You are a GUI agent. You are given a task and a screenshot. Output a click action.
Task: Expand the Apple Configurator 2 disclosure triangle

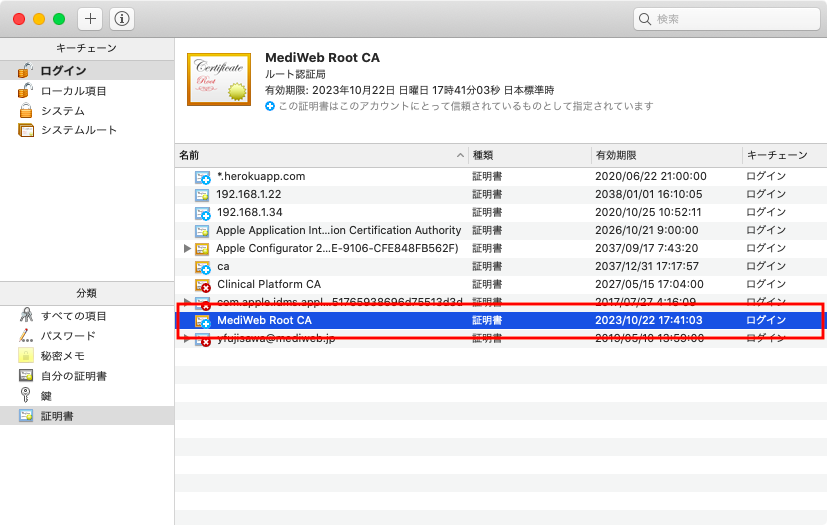point(187,248)
